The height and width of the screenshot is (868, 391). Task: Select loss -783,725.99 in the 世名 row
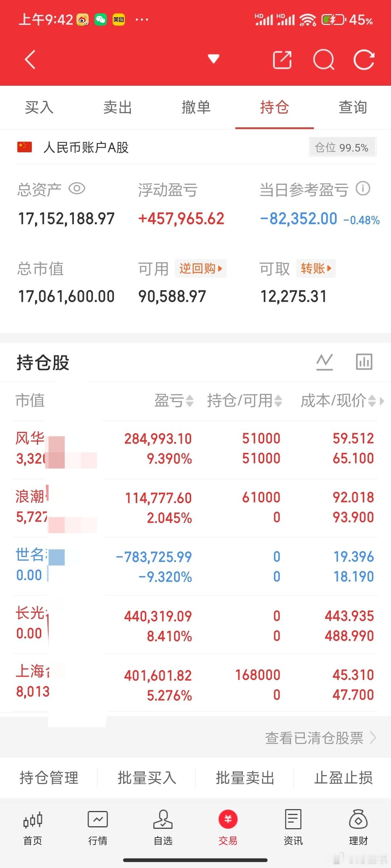(154, 557)
